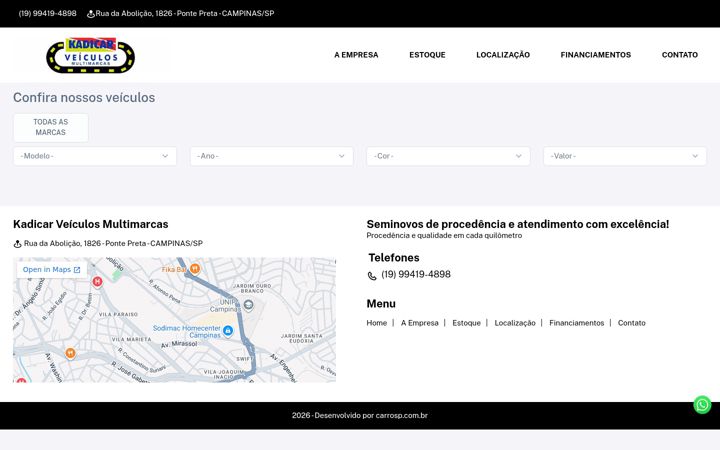720x450 pixels.
Task: Open CONTATO in top navigation
Action: [x=680, y=55]
